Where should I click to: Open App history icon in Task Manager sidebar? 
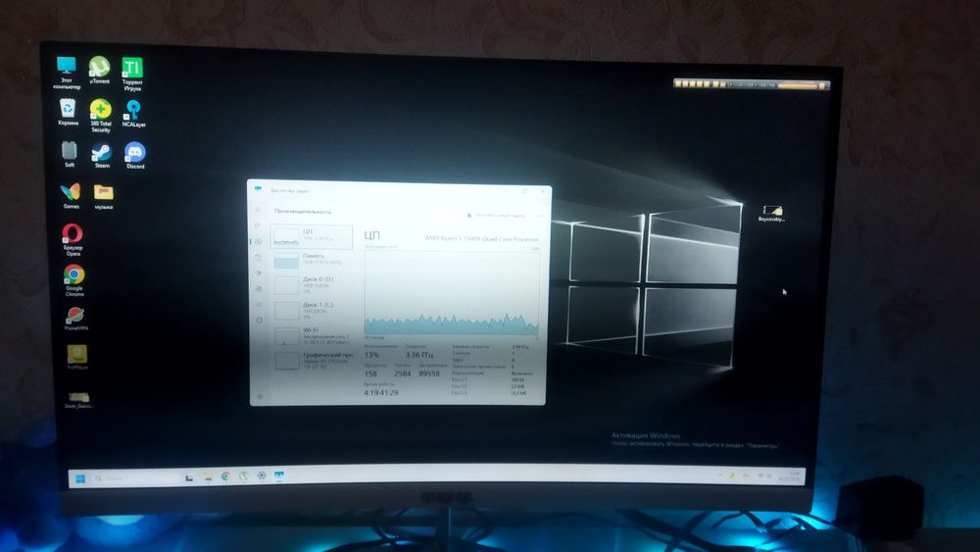click(258, 257)
